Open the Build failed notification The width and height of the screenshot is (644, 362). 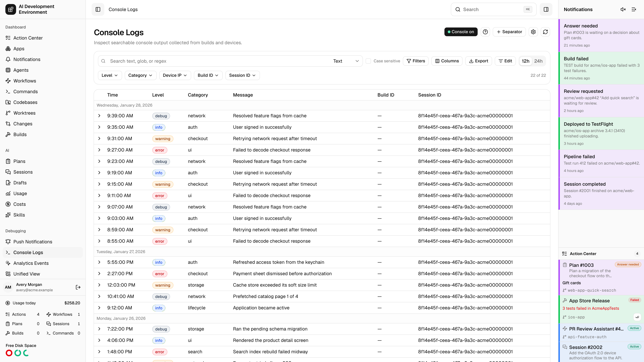click(x=601, y=68)
